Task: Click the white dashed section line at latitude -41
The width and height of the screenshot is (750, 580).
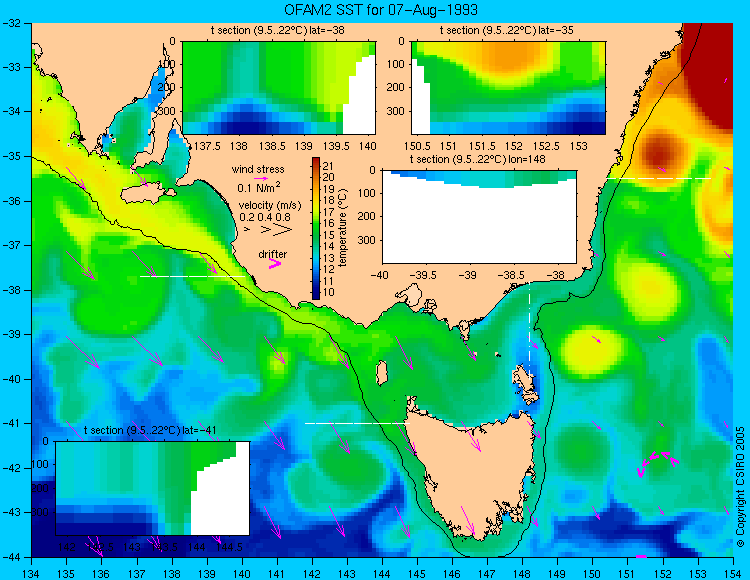Action: (357, 423)
